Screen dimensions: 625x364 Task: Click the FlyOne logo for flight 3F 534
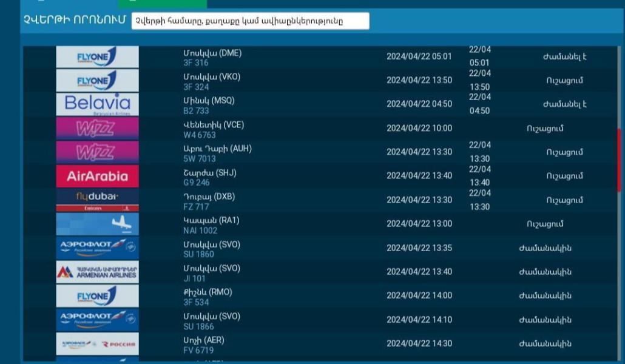pyautogui.click(x=97, y=296)
